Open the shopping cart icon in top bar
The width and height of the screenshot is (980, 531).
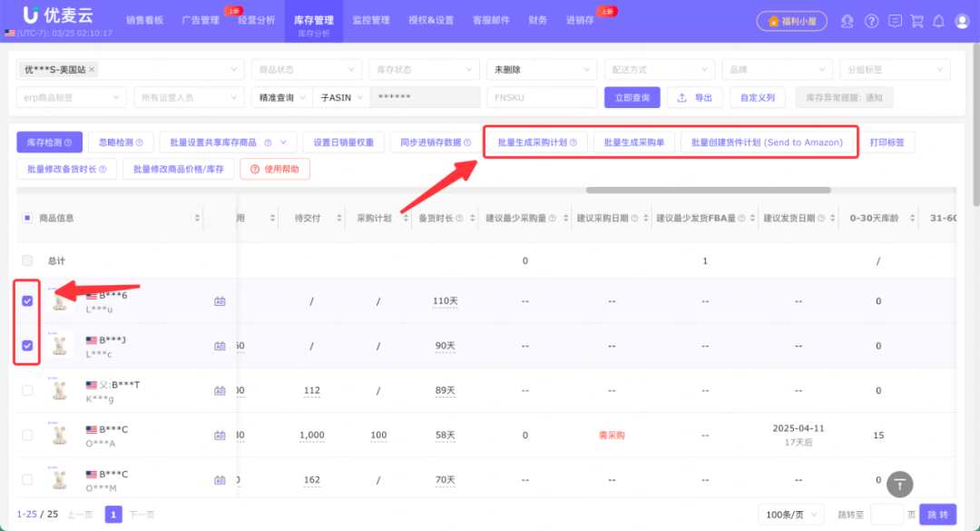point(919,20)
